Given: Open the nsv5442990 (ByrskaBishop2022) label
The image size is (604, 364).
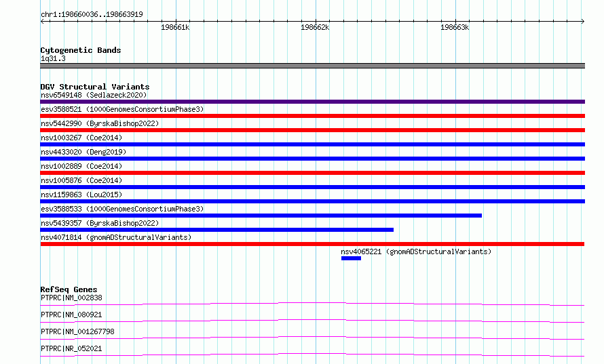Looking at the screenshot, I should (100, 123).
